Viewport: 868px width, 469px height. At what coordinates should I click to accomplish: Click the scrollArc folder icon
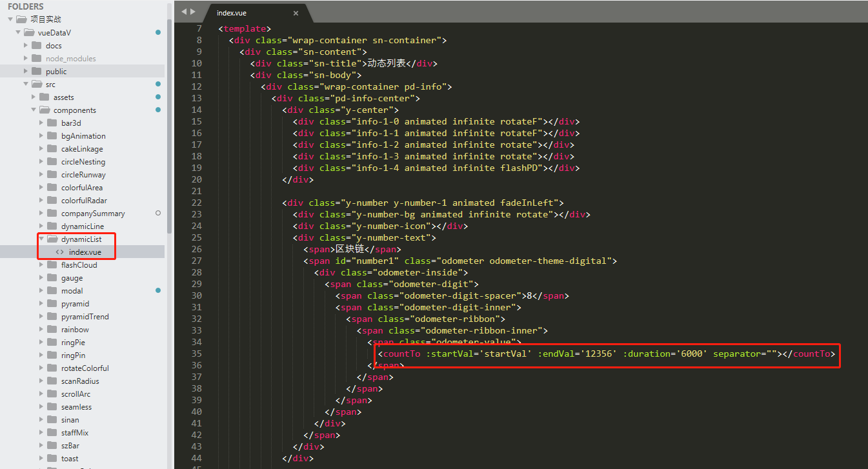click(52, 394)
